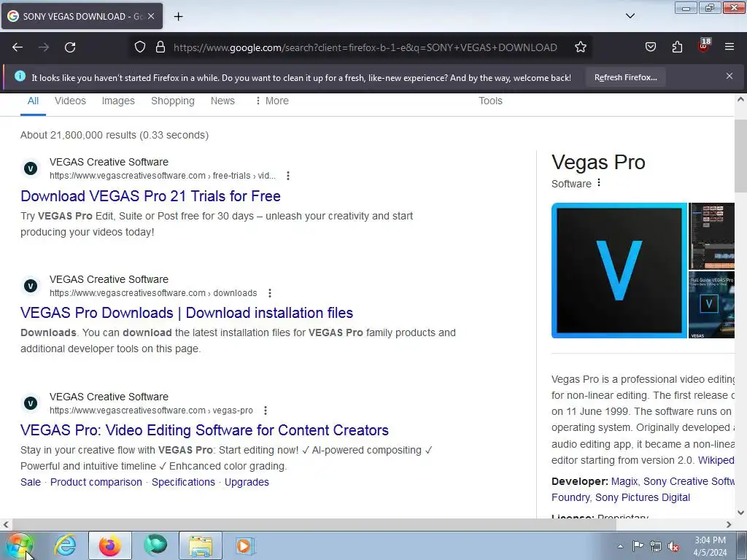Select the All search tab
This screenshot has height=560, width=747.
[x=33, y=101]
